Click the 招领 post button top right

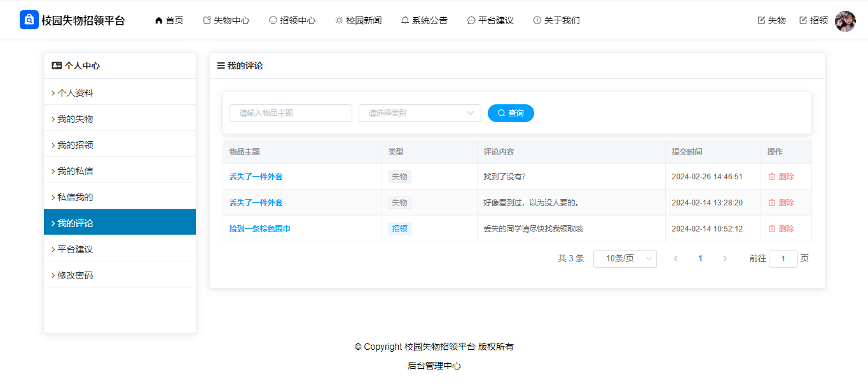[813, 20]
